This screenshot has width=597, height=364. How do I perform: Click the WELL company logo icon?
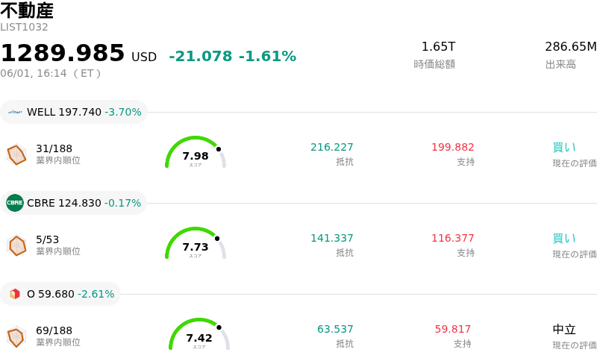point(15,112)
